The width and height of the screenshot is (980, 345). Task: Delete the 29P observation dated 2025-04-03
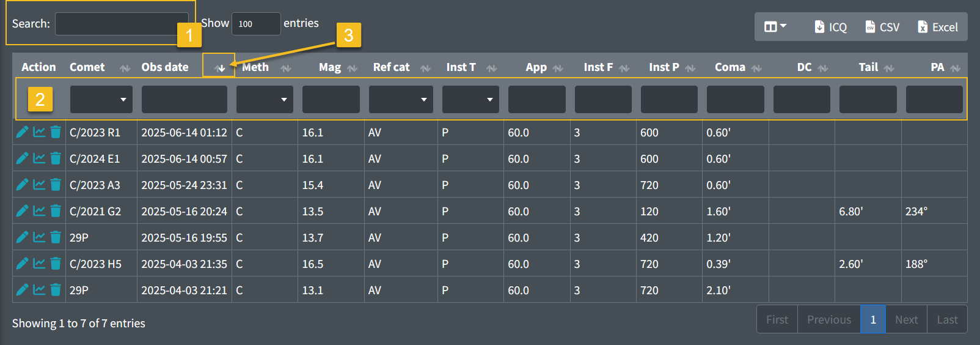click(56, 290)
